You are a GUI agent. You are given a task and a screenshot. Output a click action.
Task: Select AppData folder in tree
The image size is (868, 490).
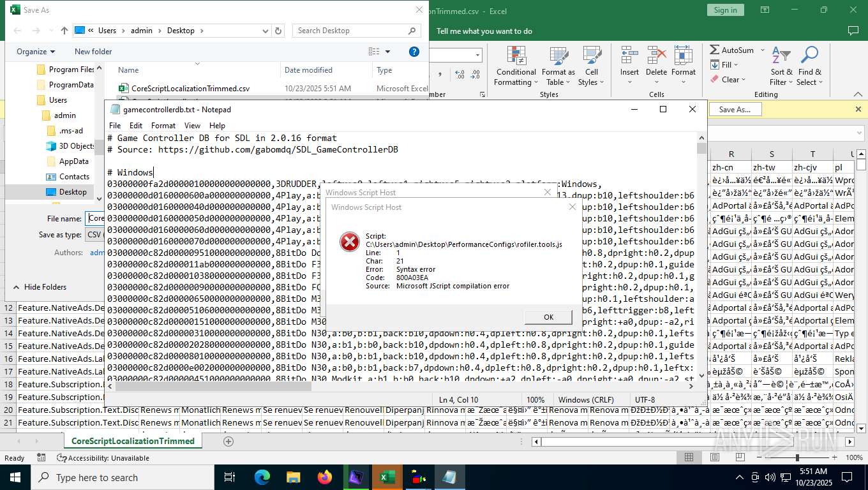tap(68, 161)
